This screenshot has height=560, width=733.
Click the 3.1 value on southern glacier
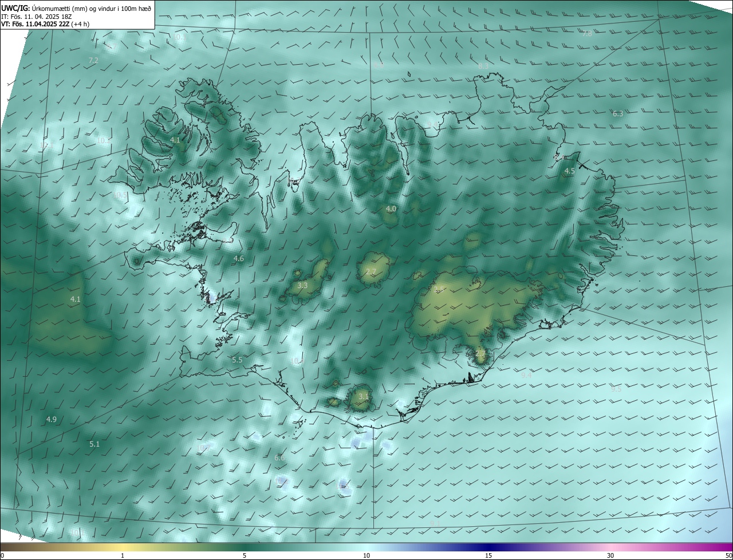(363, 396)
